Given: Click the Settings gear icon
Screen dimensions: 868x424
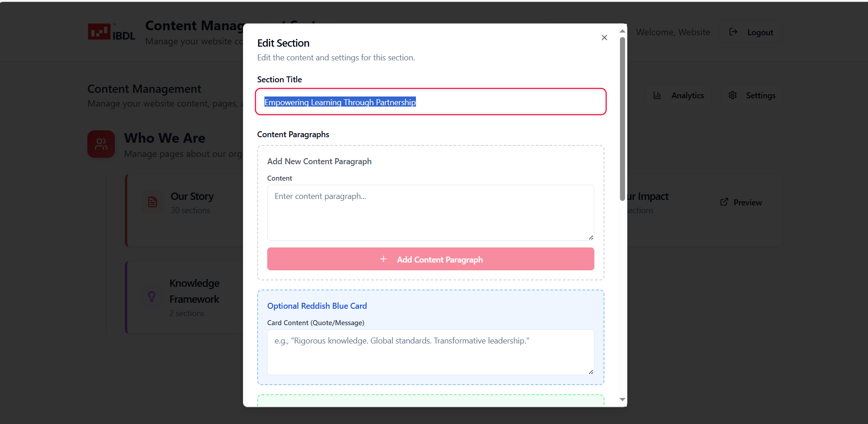Looking at the screenshot, I should pos(733,95).
